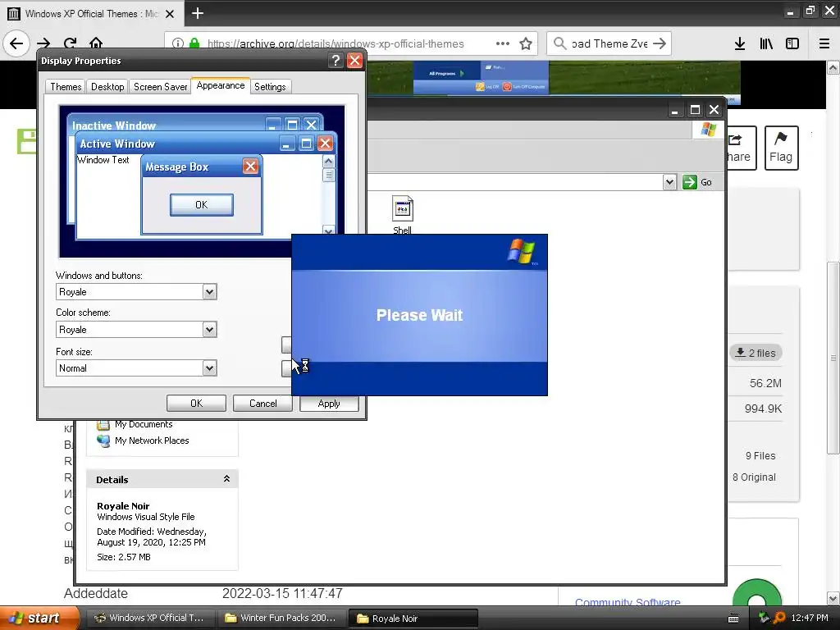Image resolution: width=840 pixels, height=630 pixels.
Task: Open Explorer address bar dropdown
Action: coord(669,182)
